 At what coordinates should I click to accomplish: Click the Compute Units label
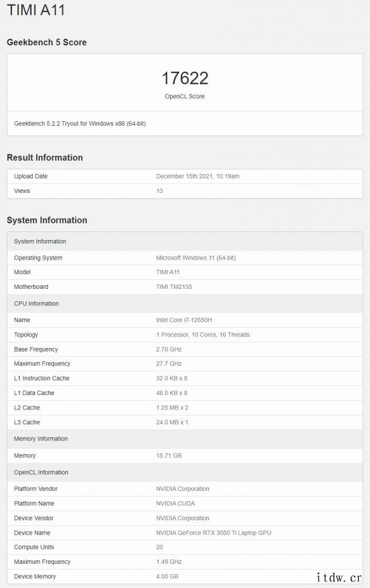34,547
